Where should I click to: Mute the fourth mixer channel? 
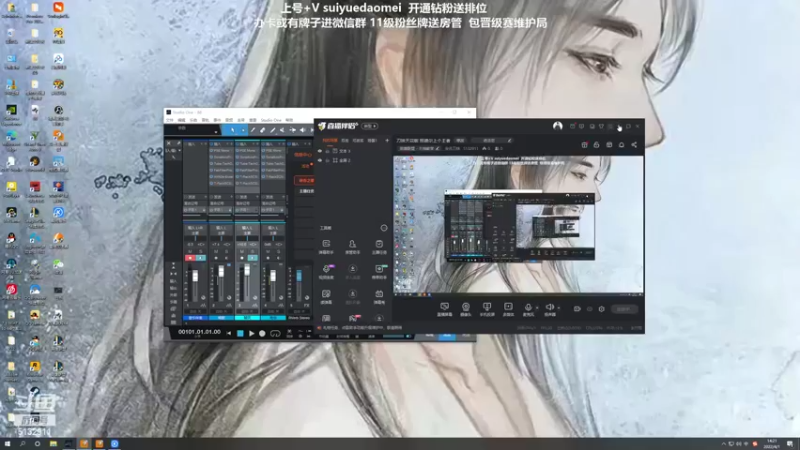[268, 252]
